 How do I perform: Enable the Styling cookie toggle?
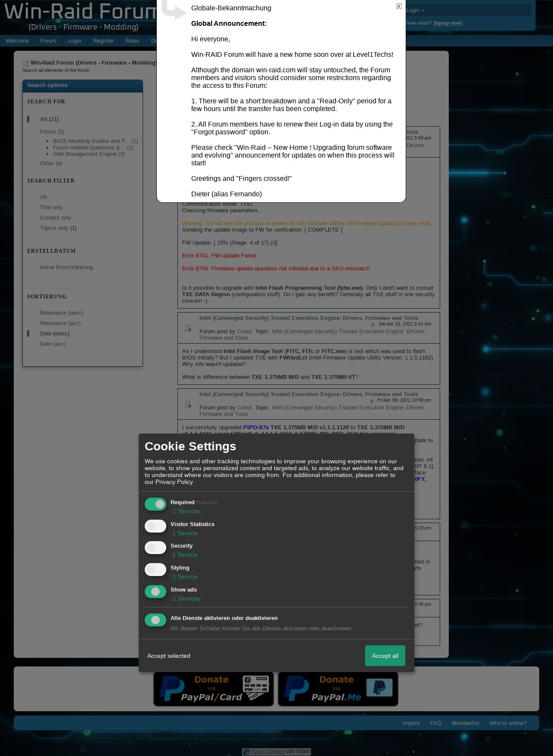click(155, 570)
